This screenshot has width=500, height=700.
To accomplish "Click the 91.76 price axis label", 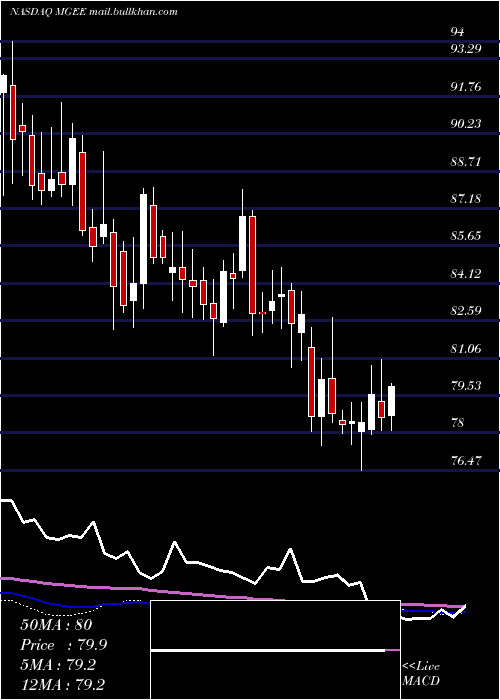I will coord(466,86).
